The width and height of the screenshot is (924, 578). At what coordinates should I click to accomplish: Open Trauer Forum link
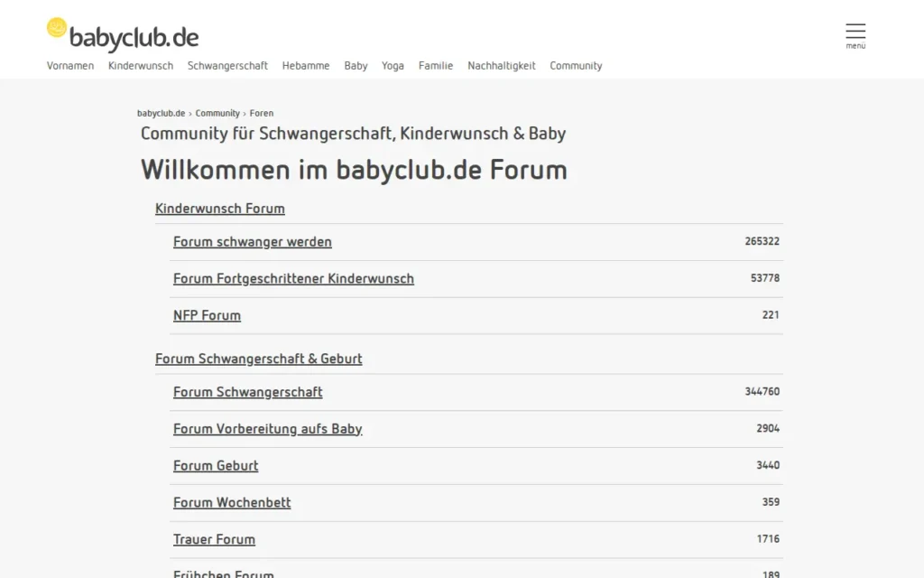click(214, 540)
